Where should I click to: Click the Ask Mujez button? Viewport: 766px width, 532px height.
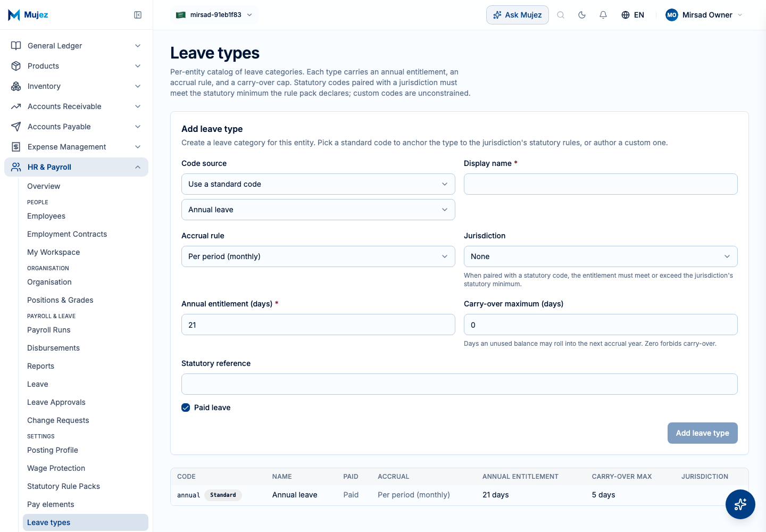518,15
